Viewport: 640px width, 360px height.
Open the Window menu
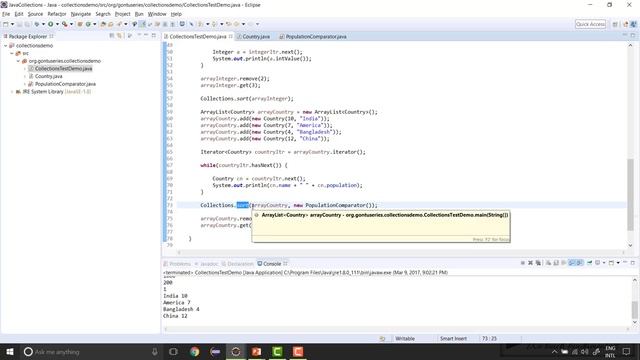pyautogui.click(x=157, y=14)
